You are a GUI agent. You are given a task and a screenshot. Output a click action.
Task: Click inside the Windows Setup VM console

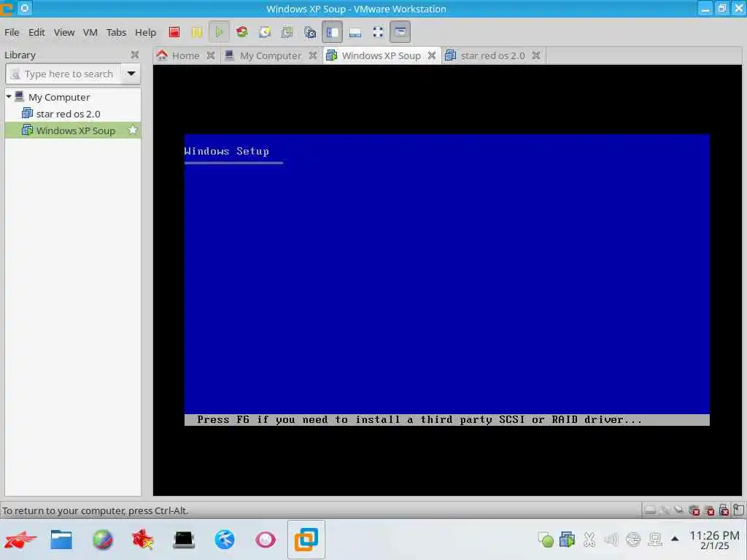pos(447,280)
